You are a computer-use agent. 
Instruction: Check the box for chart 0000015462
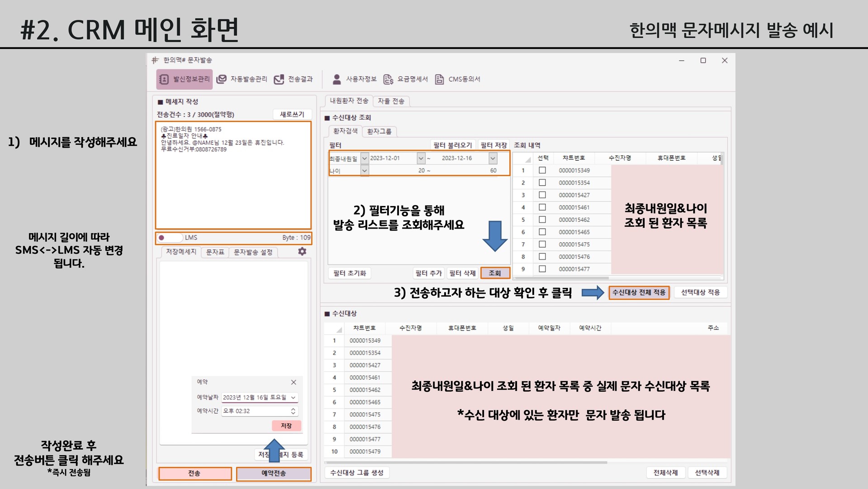tap(542, 220)
